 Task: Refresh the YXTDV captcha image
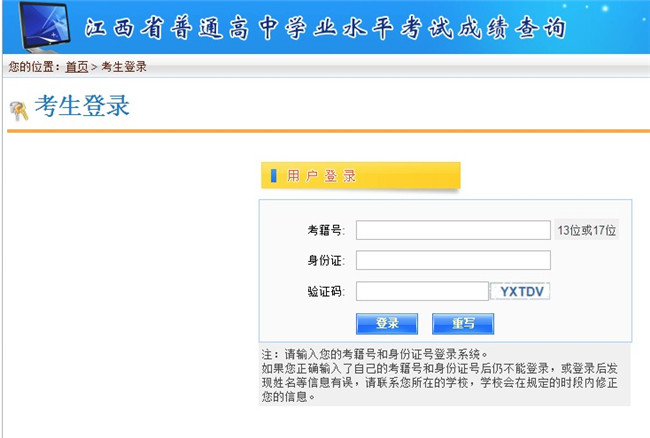point(520,292)
